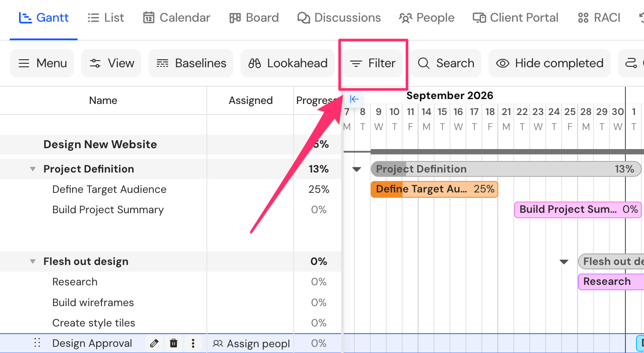Screen dimensions: 644x353
Task: Delete Design Approval using the trash icon
Action: (174, 343)
